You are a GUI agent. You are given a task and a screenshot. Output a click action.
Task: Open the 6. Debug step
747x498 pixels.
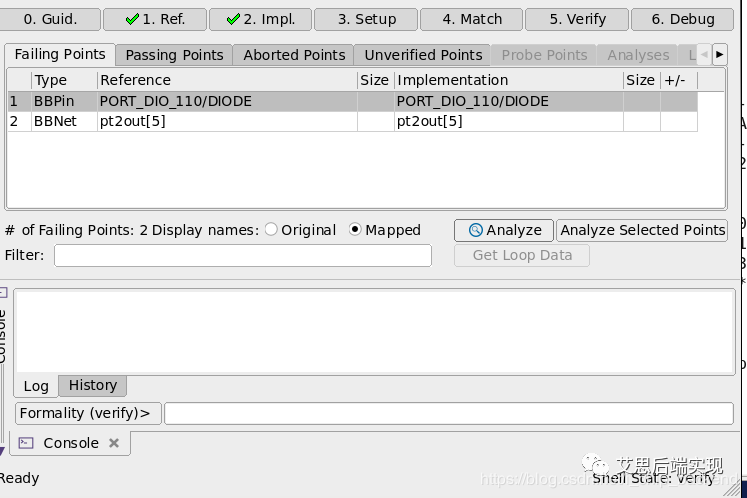click(x=683, y=19)
